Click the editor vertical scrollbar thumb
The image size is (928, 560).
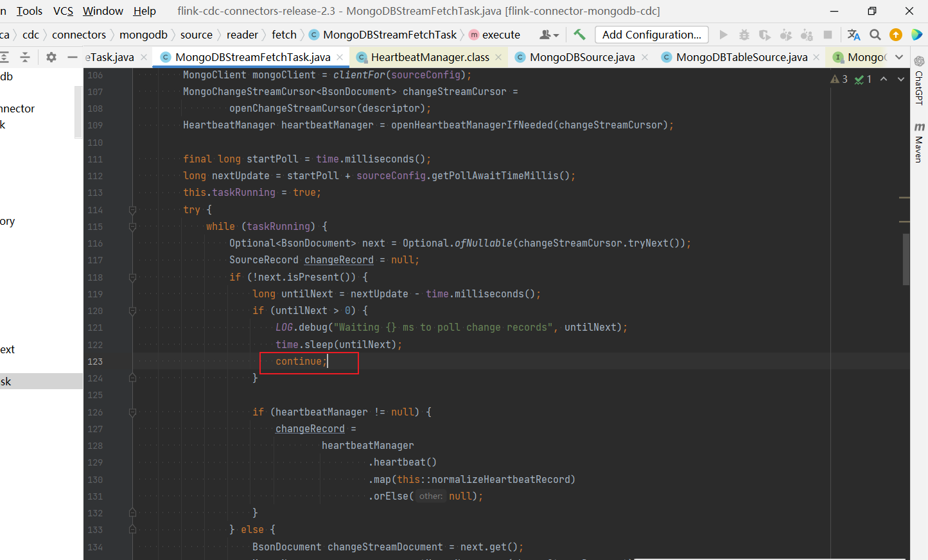pos(906,259)
